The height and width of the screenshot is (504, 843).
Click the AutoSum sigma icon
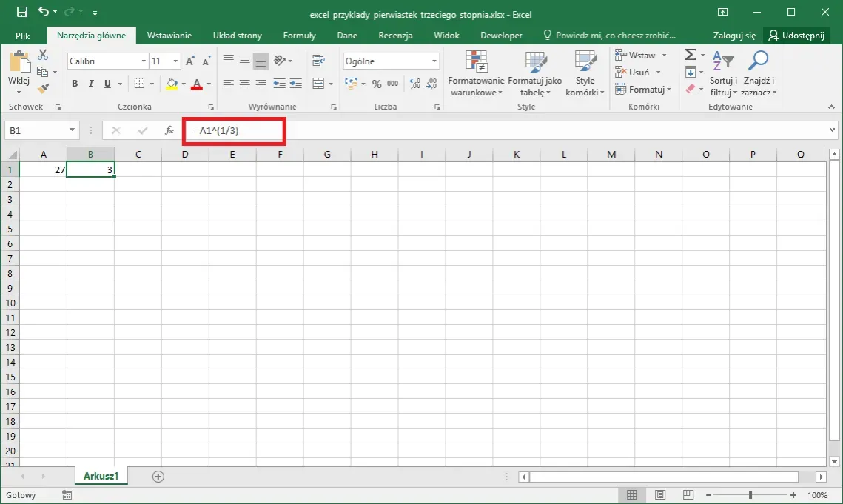[x=690, y=56]
